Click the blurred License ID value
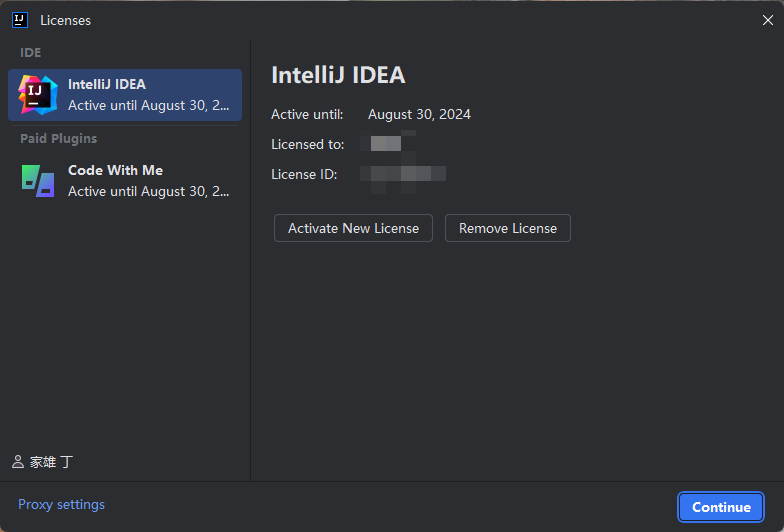Screen dimensions: 784x532 click(x=403, y=174)
